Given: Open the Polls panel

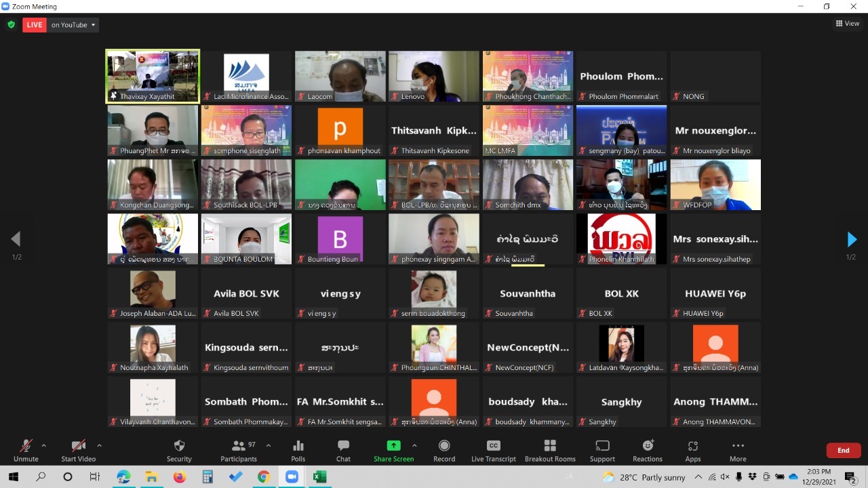Looking at the screenshot, I should 298,450.
